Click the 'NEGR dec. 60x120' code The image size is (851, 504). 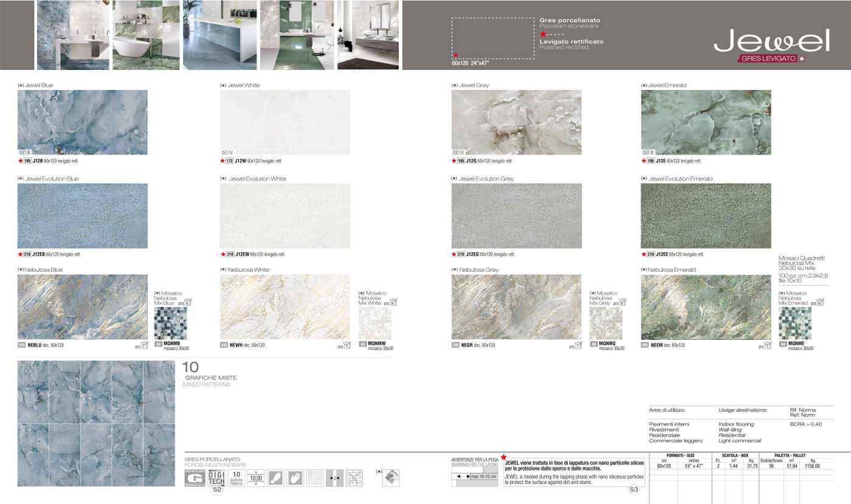[478, 345]
